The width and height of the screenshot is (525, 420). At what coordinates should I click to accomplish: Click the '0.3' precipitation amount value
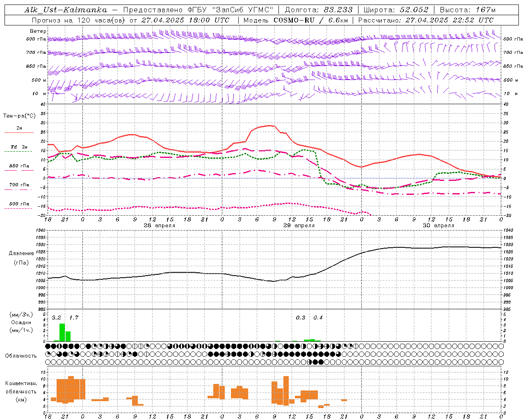(301, 318)
